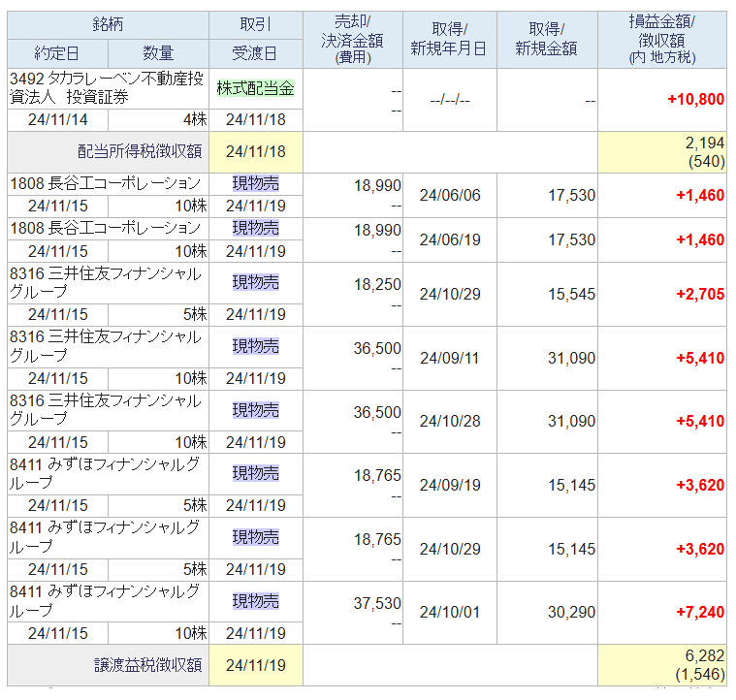Click the 損益金額/徴収額 column header

tap(662, 40)
